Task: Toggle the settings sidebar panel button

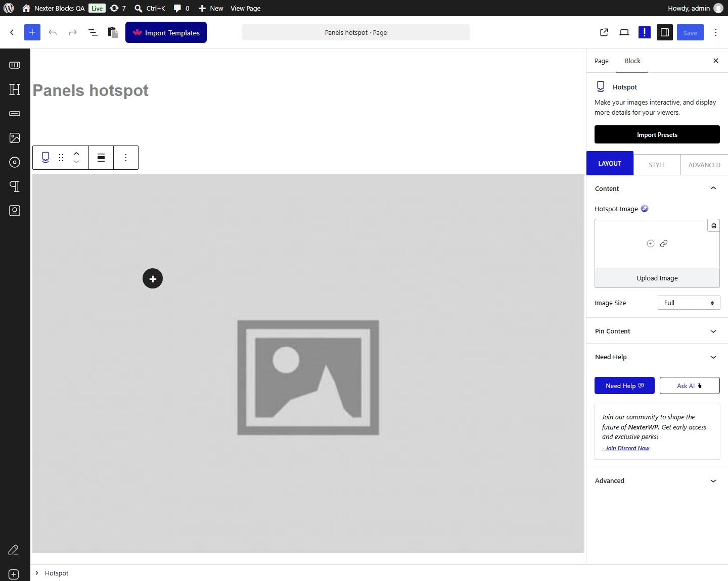Action: (x=665, y=32)
